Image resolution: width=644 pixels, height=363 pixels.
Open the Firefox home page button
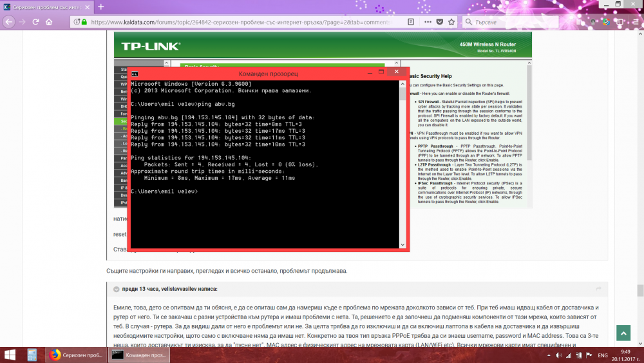49,22
